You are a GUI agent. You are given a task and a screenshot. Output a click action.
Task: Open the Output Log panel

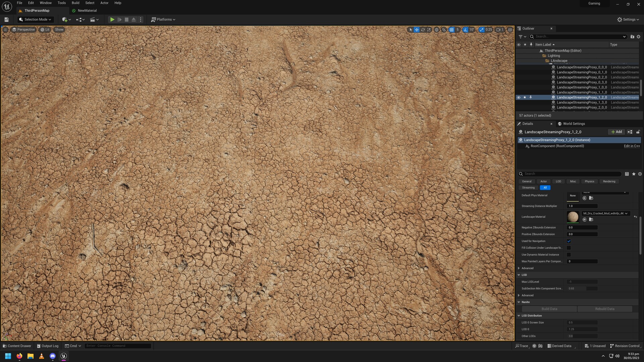tap(48, 346)
